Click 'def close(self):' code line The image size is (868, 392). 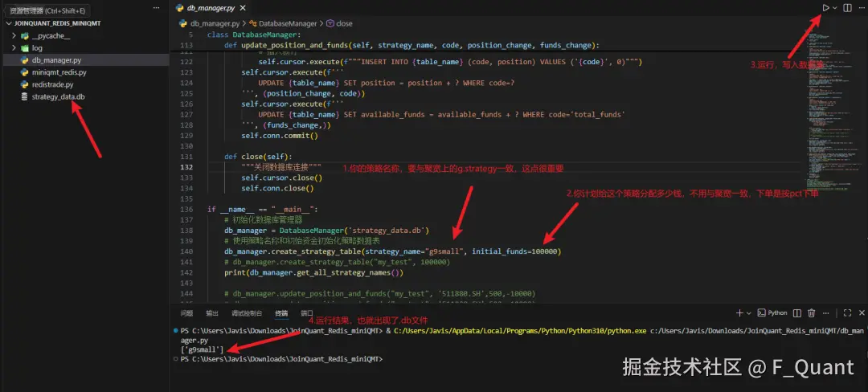(257, 157)
